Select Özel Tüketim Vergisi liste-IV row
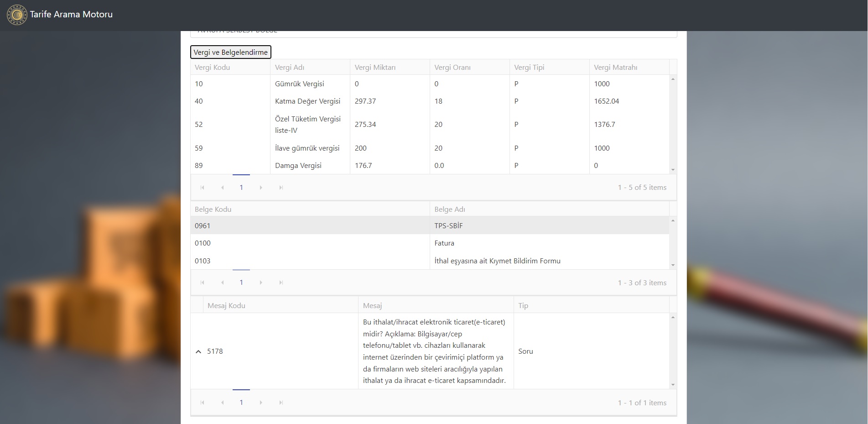Viewport: 868px width, 424px height. coord(430,125)
